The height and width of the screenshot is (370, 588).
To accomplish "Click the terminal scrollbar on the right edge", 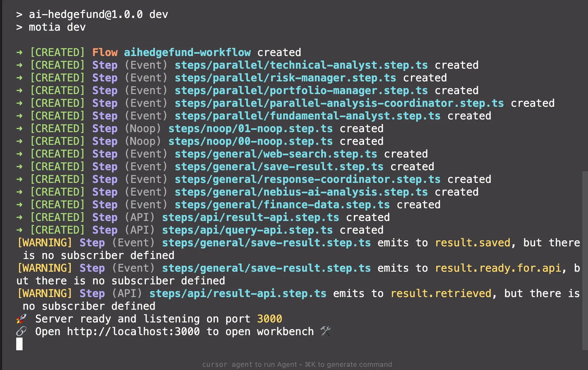I will click(585, 261).
